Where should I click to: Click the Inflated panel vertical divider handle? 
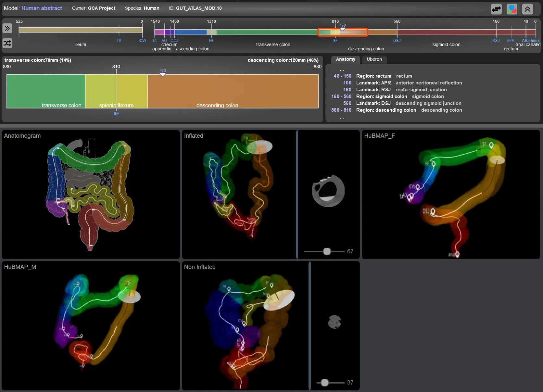click(x=297, y=195)
